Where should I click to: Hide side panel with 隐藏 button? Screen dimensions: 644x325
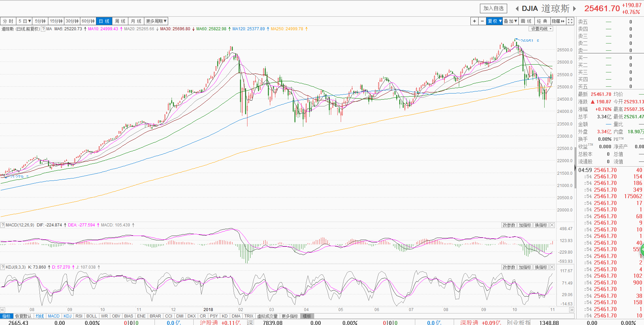(558, 21)
